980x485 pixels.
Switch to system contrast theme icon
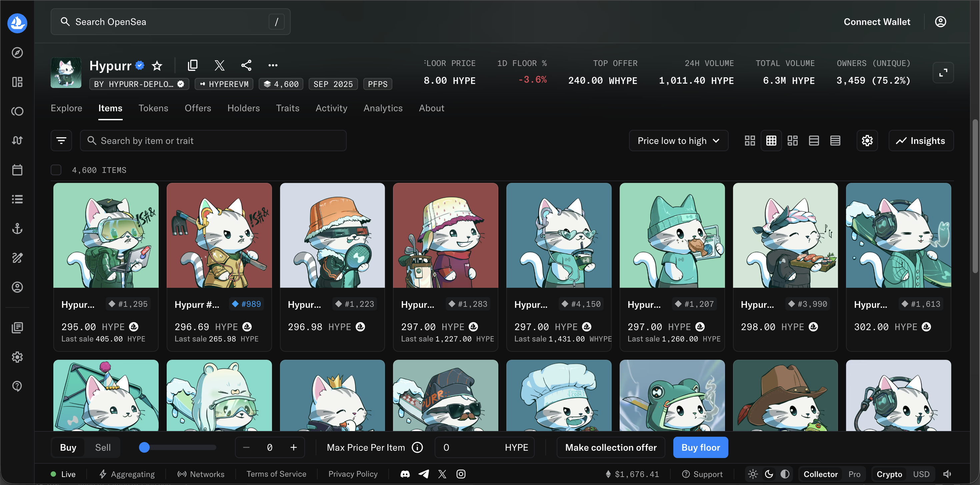click(785, 474)
